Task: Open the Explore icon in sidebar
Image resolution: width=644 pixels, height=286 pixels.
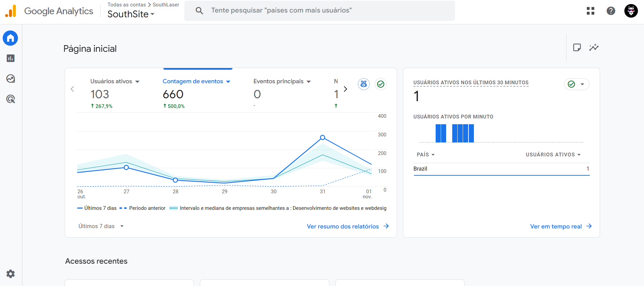Action: click(10, 79)
